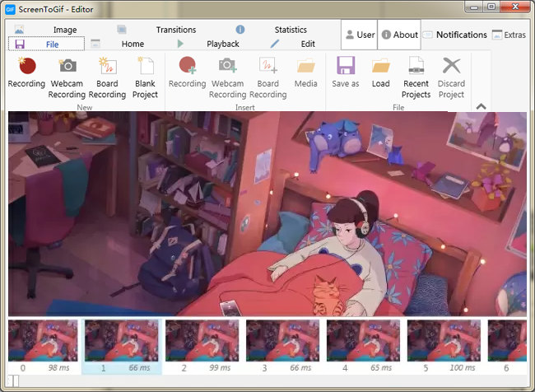Insert a Board Recording
This screenshot has width=535, height=392.
coord(267,78)
